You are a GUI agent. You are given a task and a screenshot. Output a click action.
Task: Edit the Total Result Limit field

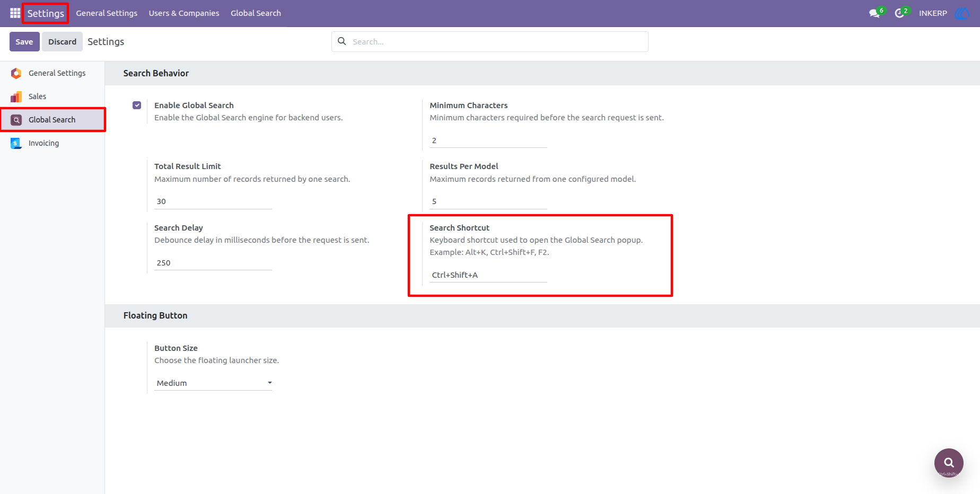coord(213,201)
